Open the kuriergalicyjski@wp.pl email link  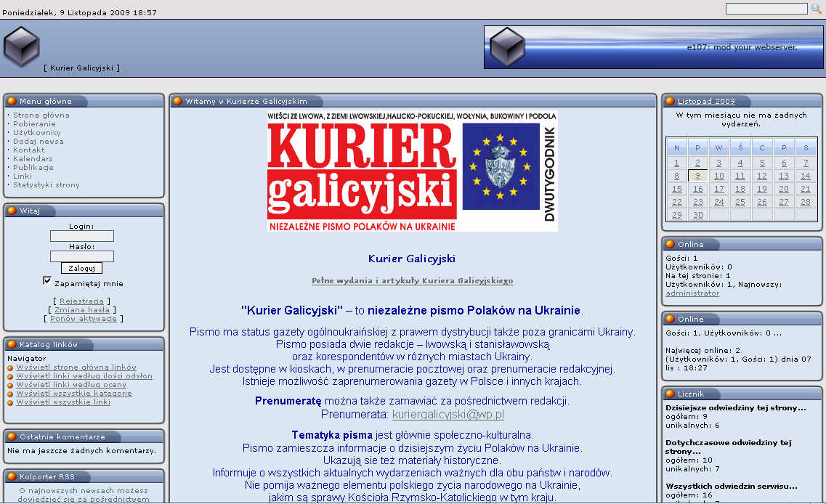point(448,415)
